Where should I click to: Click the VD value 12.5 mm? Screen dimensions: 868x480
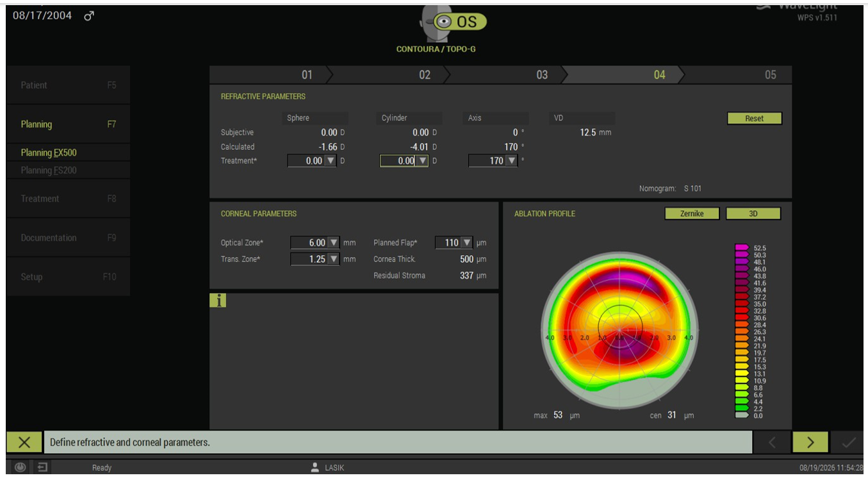596,133
